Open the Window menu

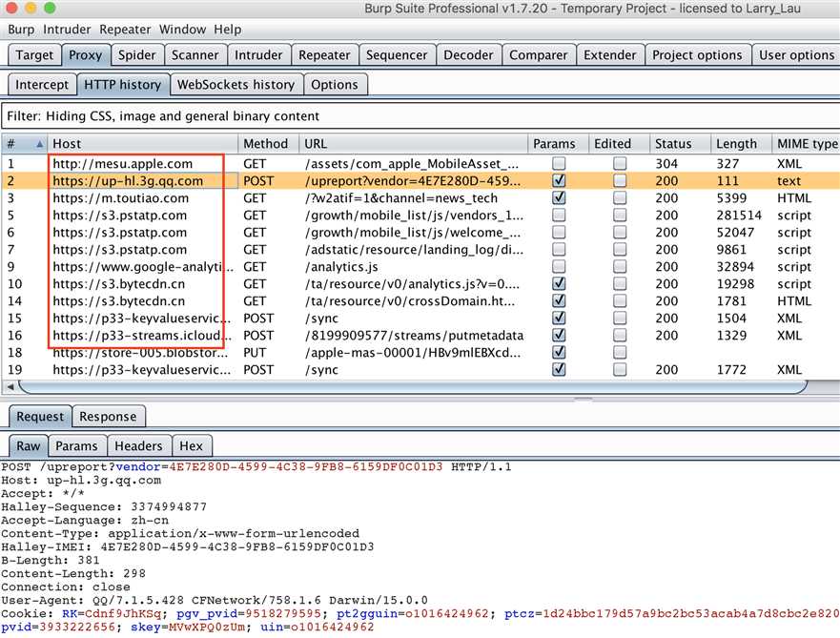(x=182, y=30)
